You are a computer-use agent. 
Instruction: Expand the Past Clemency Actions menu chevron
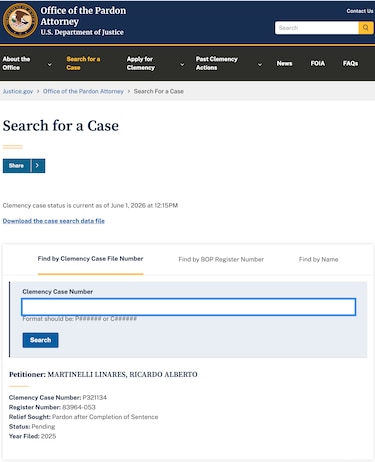[x=260, y=64]
